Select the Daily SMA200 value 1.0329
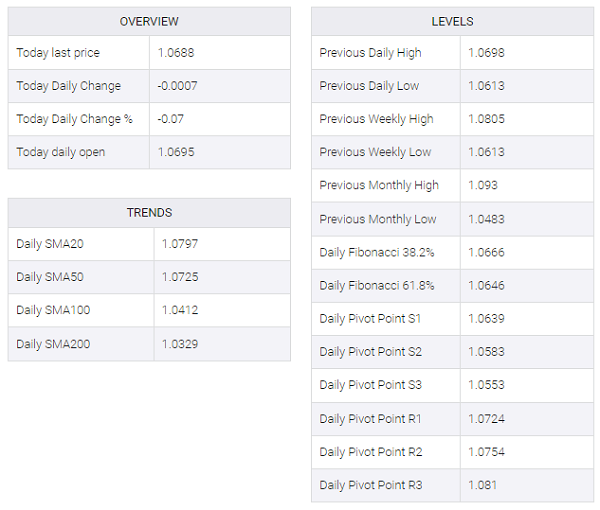The image size is (600, 510). pos(180,343)
